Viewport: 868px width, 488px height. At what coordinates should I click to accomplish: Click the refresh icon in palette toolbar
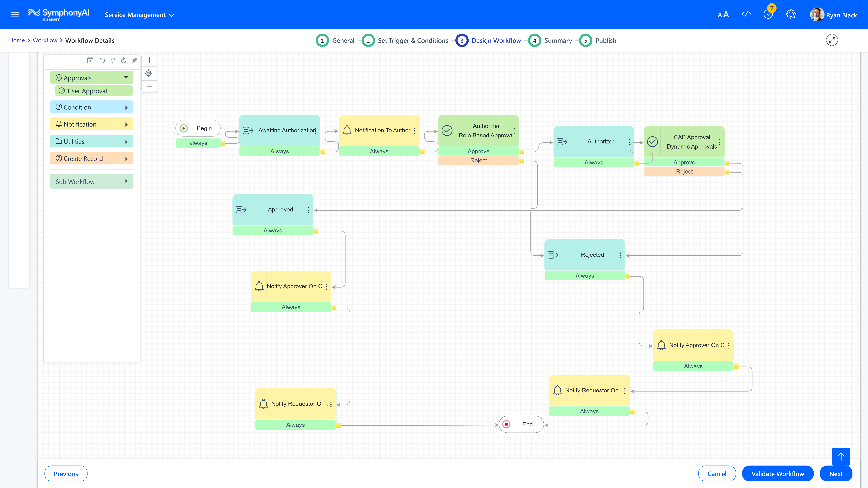[124, 60]
